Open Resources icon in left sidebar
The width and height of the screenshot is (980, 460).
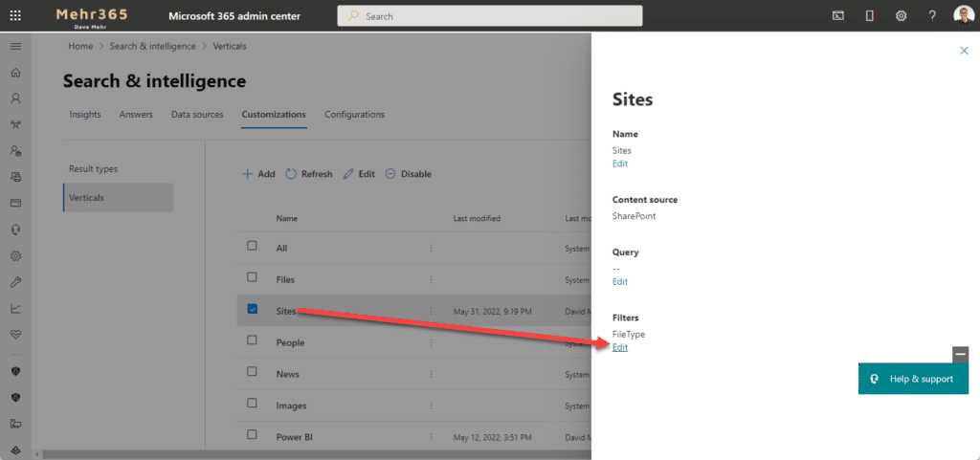tap(15, 177)
